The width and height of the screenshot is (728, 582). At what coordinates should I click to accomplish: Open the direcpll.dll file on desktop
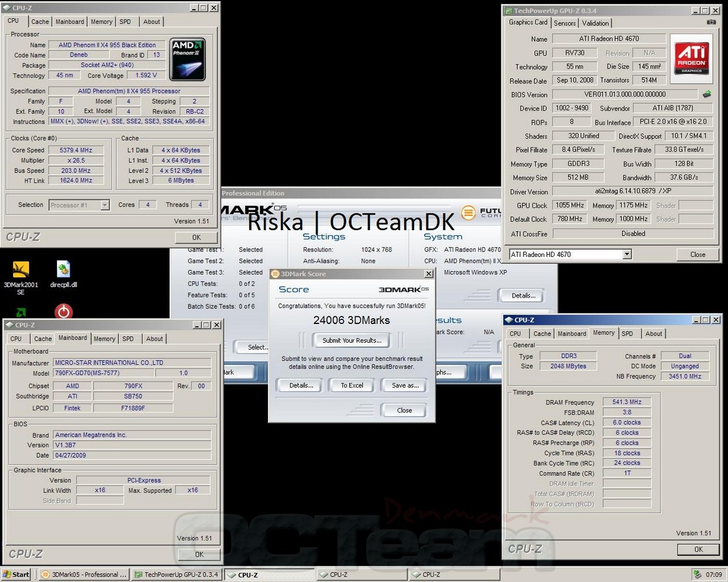click(x=63, y=274)
